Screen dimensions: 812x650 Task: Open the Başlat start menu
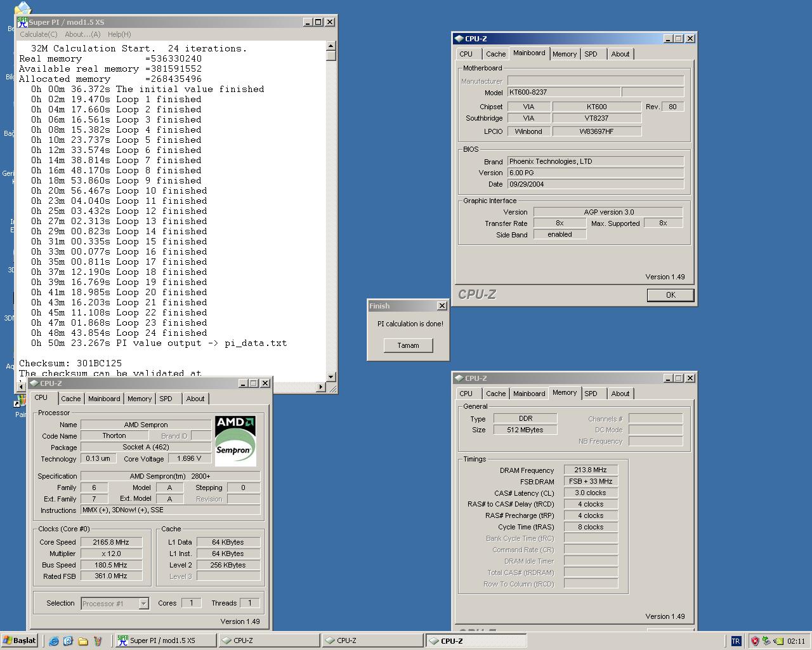(20, 640)
